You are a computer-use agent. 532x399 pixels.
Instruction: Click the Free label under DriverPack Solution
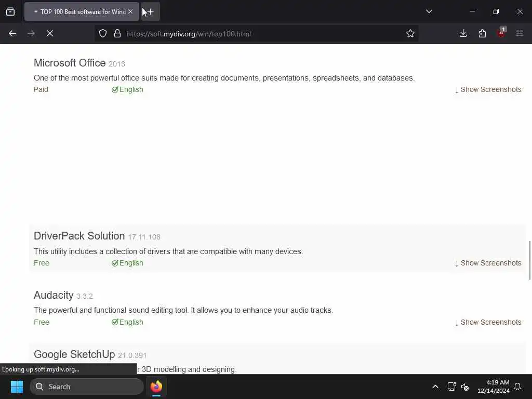tap(42, 263)
